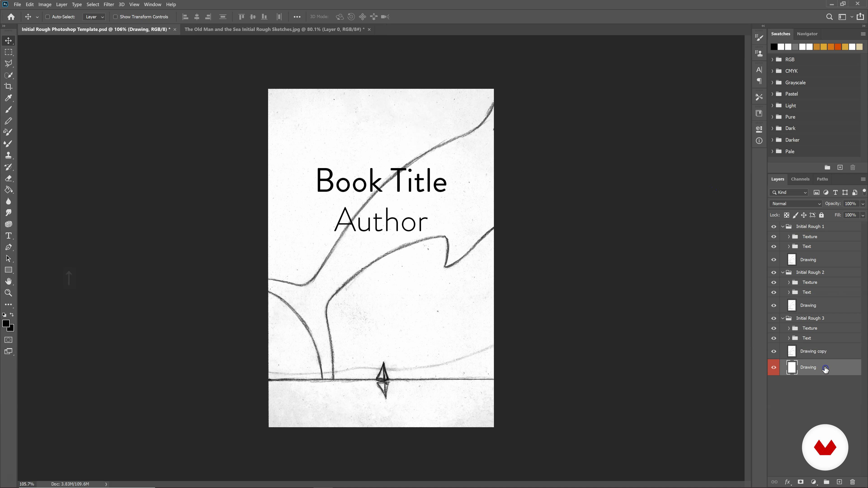Click the foreground color box
Screen dimensions: 868x488
click(x=6, y=324)
